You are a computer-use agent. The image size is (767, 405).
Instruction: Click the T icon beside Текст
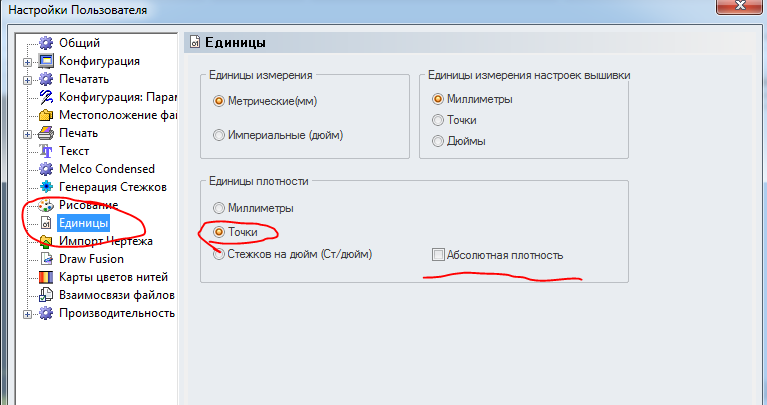coord(46,151)
